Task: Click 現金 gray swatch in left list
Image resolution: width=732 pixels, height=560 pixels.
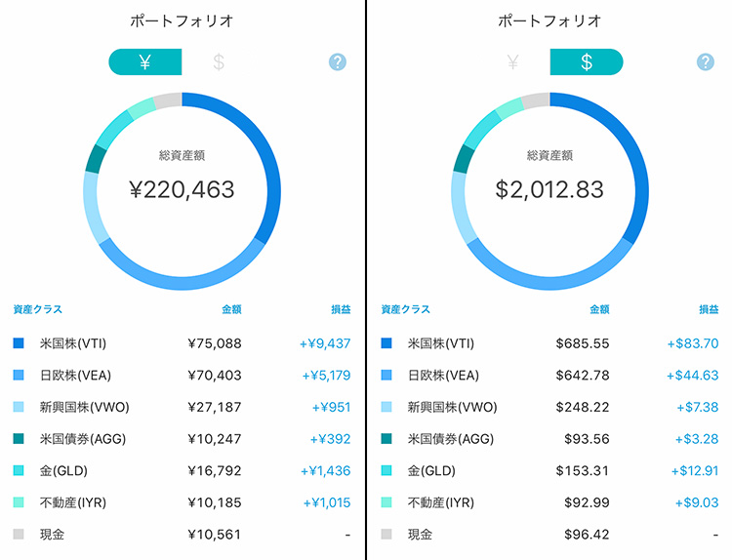Action: pos(19,534)
